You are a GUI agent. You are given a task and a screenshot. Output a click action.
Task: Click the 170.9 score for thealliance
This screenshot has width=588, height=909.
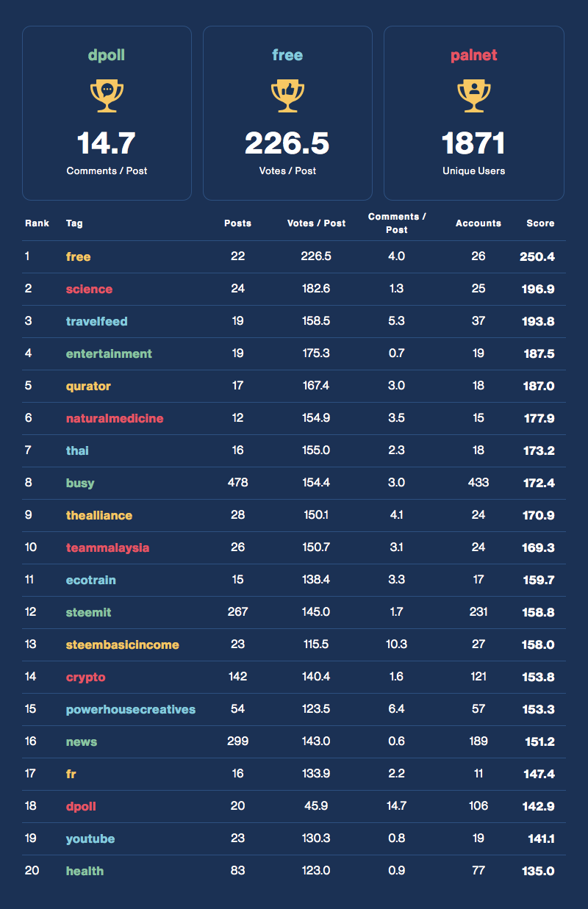tap(538, 515)
